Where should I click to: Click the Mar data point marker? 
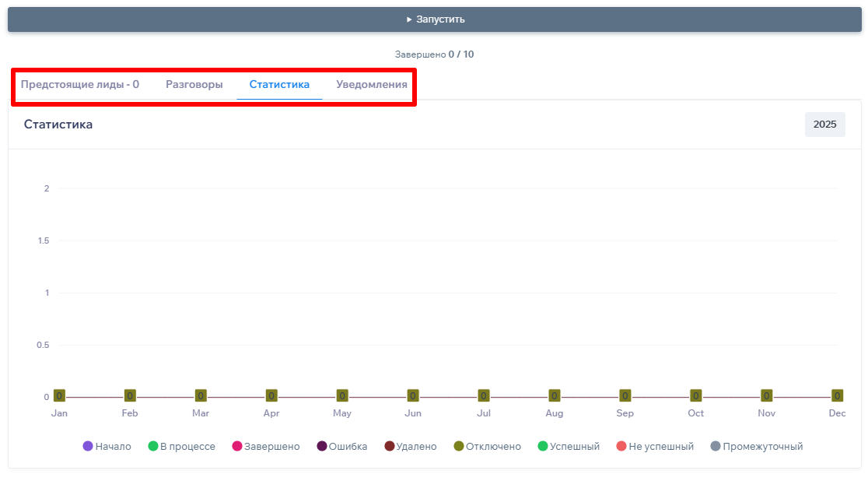coord(201,396)
